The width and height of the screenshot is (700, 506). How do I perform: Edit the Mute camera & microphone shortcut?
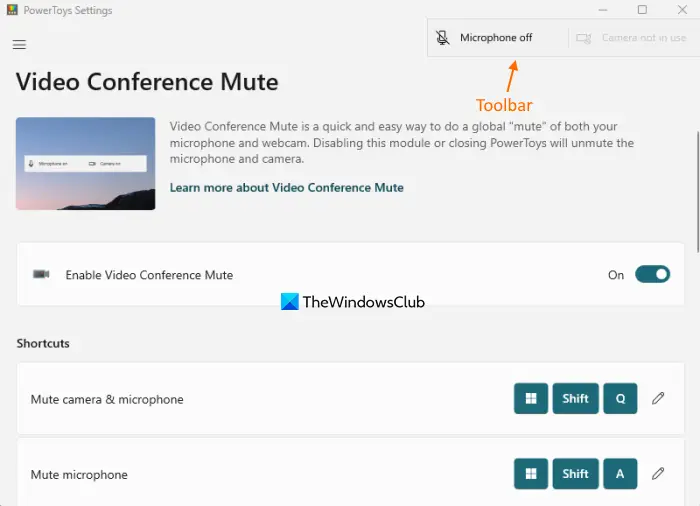pyautogui.click(x=658, y=398)
